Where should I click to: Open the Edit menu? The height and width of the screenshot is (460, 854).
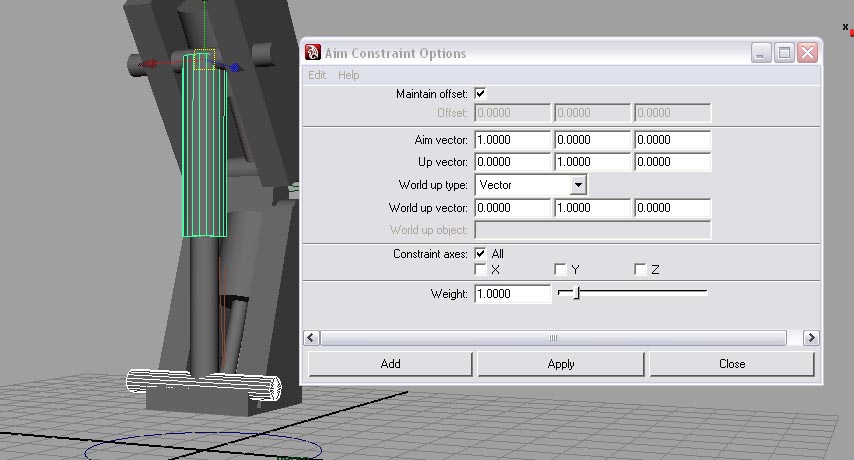pos(317,75)
